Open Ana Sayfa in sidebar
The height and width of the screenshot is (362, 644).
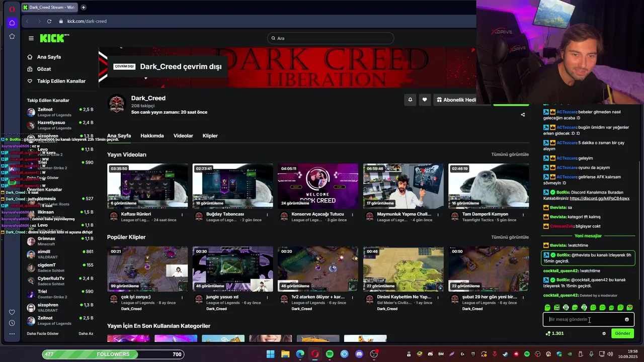coord(49,57)
